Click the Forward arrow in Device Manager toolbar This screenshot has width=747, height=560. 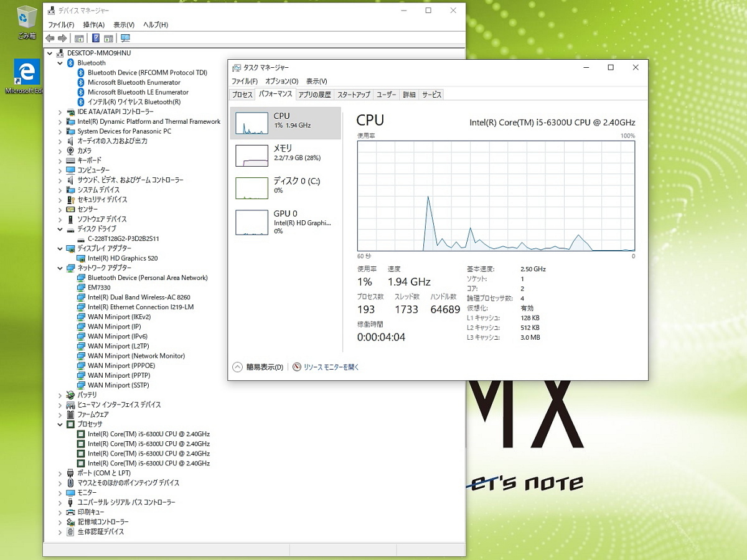tap(62, 39)
